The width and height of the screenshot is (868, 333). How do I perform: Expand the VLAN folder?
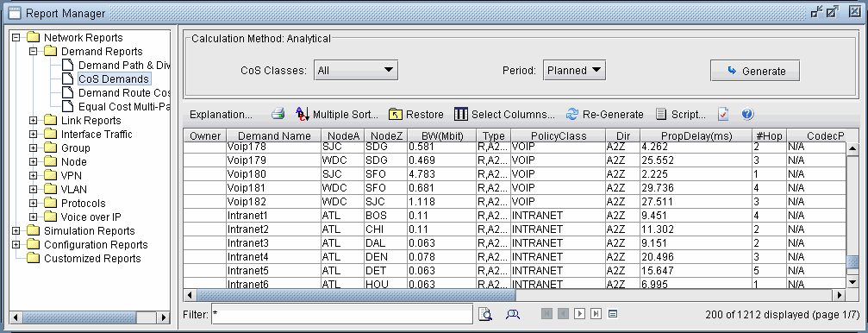pyautogui.click(x=34, y=190)
